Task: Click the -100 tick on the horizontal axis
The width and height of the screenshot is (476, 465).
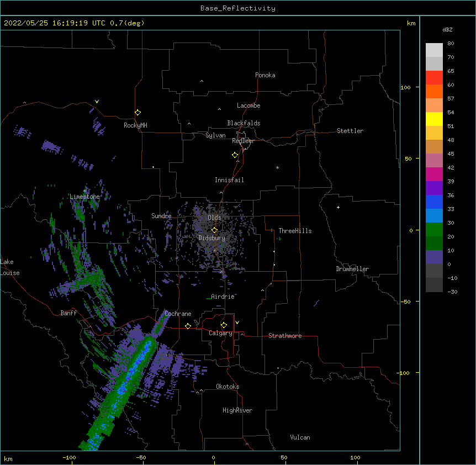Action: click(x=69, y=457)
